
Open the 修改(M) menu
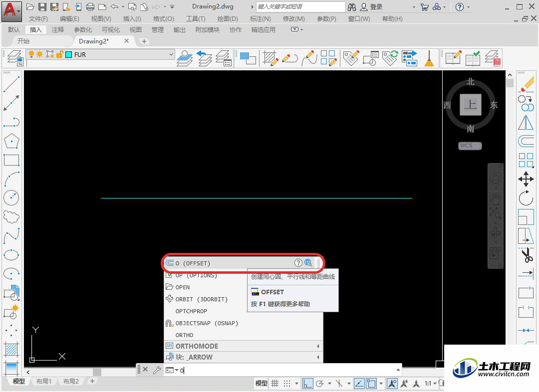293,18
